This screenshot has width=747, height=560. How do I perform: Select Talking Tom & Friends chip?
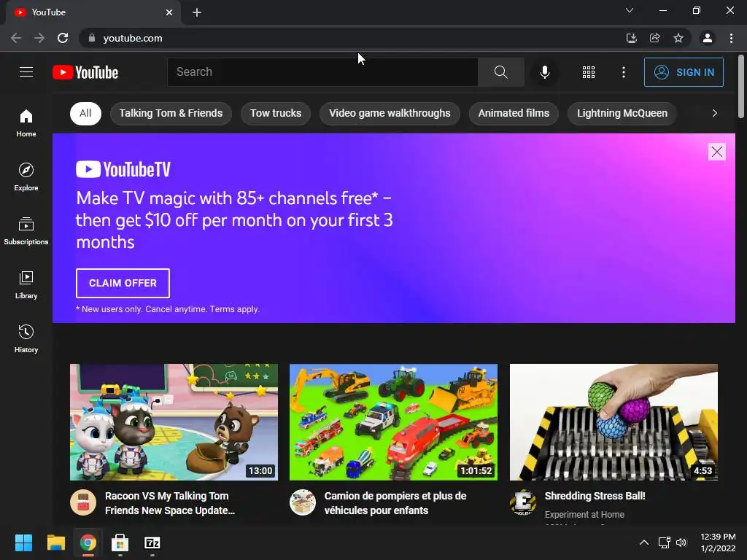171,113
